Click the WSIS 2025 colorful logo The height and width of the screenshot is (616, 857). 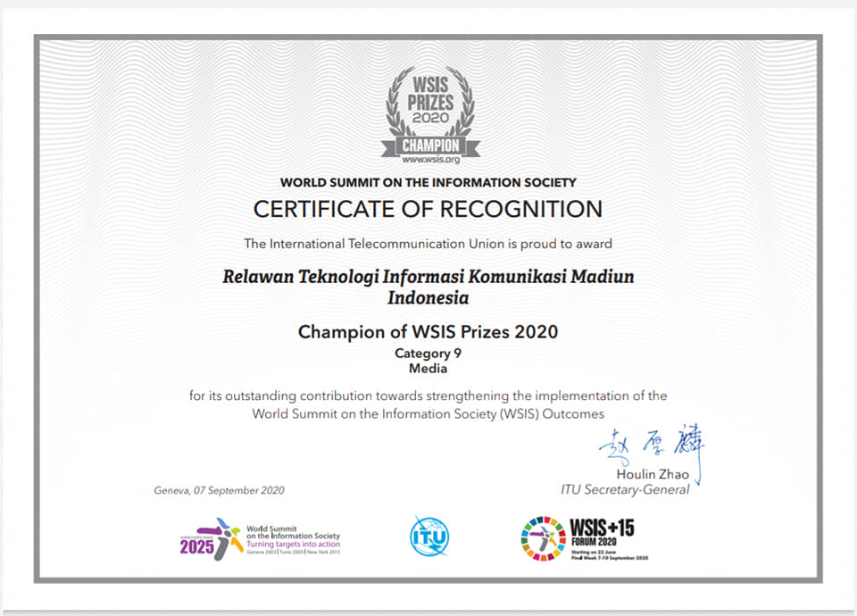[x=211, y=539]
